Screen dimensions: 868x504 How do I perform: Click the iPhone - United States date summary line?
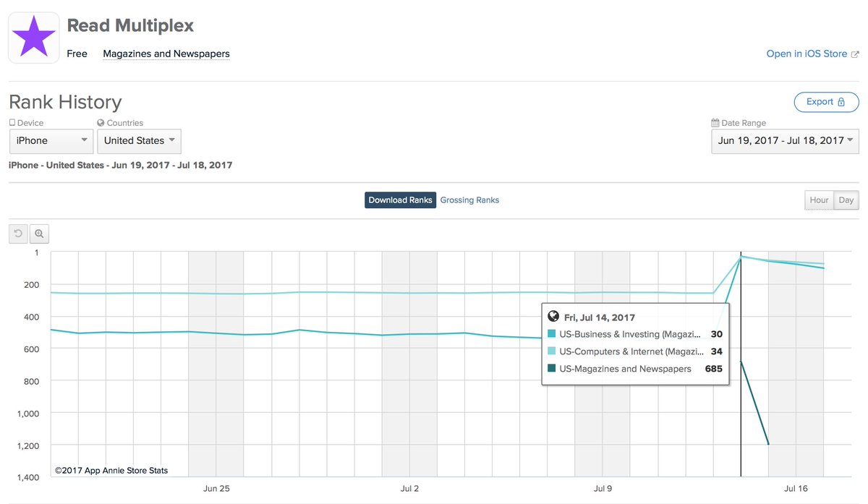click(121, 166)
